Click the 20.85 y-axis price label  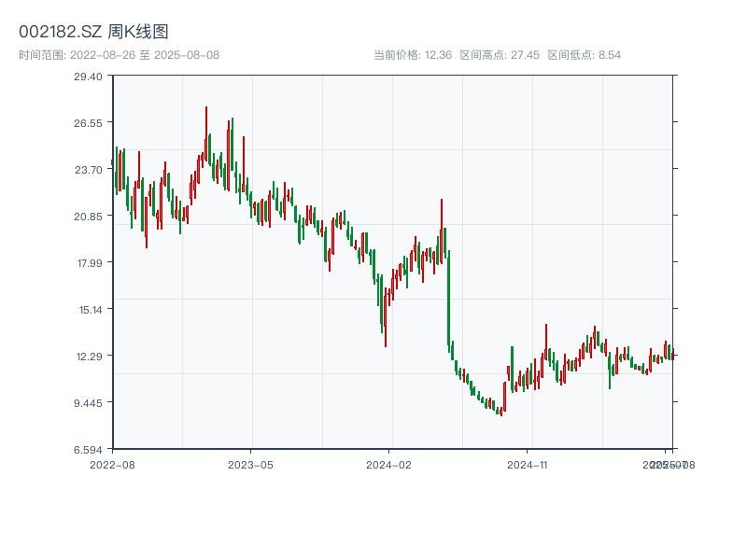click(88, 216)
